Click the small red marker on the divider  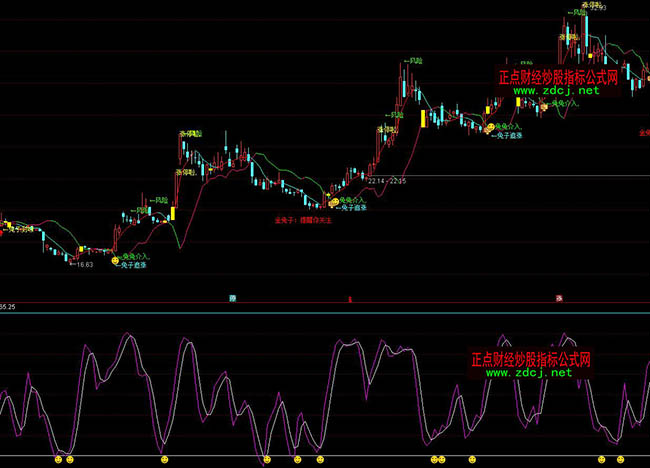click(x=349, y=299)
